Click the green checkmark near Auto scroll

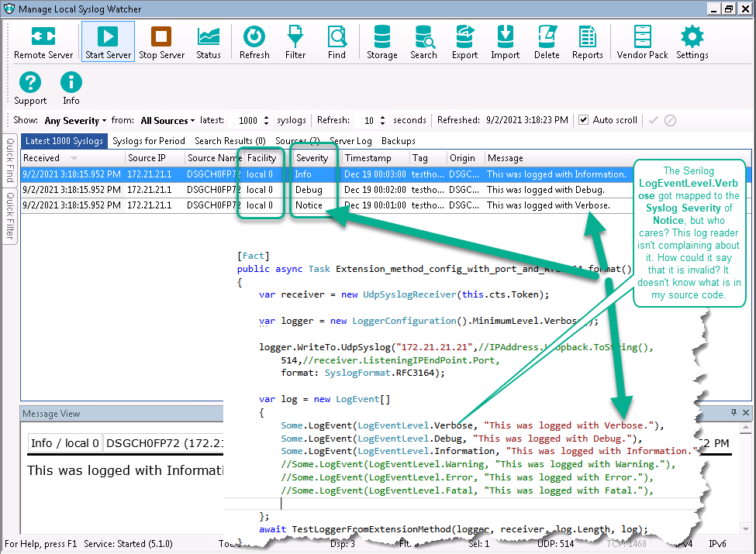point(655,120)
